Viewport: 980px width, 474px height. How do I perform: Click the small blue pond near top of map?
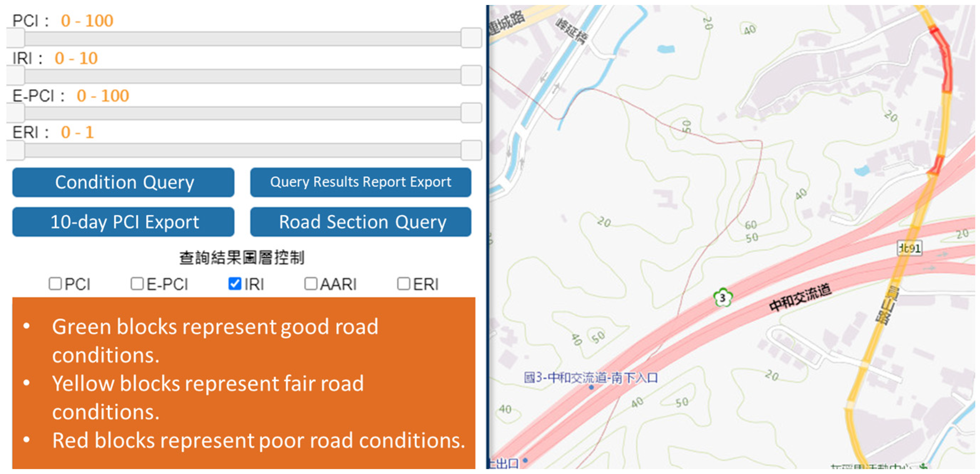666,49
